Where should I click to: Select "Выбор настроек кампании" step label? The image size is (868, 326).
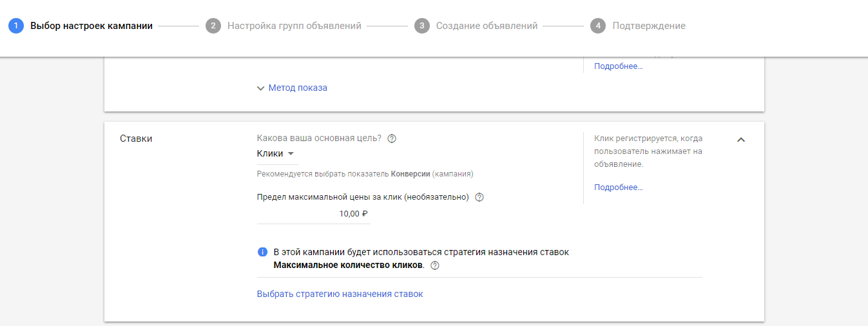pyautogui.click(x=92, y=26)
